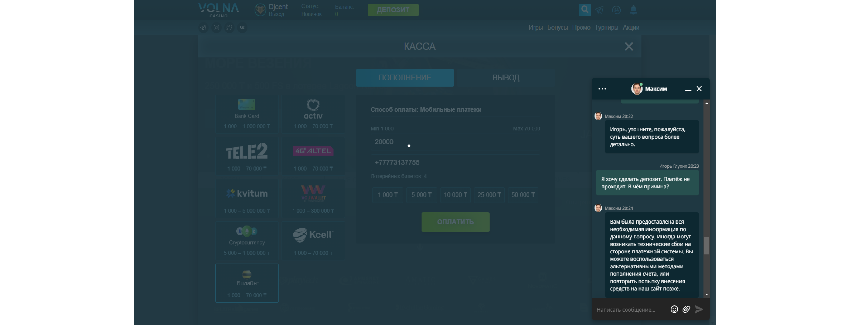The width and height of the screenshot is (868, 325).
Task: Open the 24-hour support icon
Action: [616, 10]
